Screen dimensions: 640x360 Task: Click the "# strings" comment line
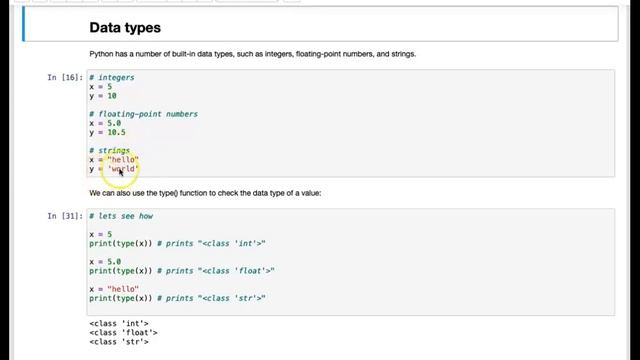tap(109, 151)
